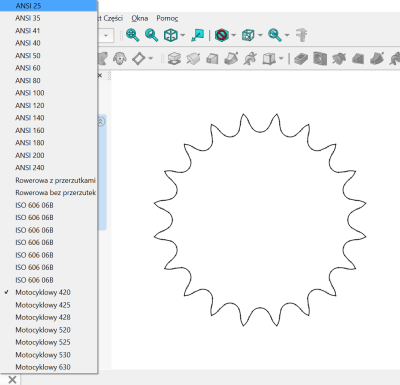
Task: Choose ANSI 25 from the list
Action: coord(49,6)
